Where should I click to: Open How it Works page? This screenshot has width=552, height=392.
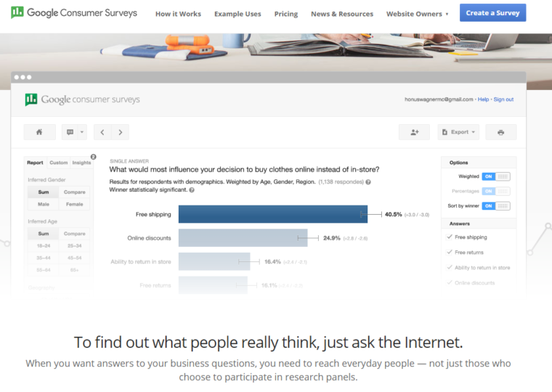coord(178,14)
